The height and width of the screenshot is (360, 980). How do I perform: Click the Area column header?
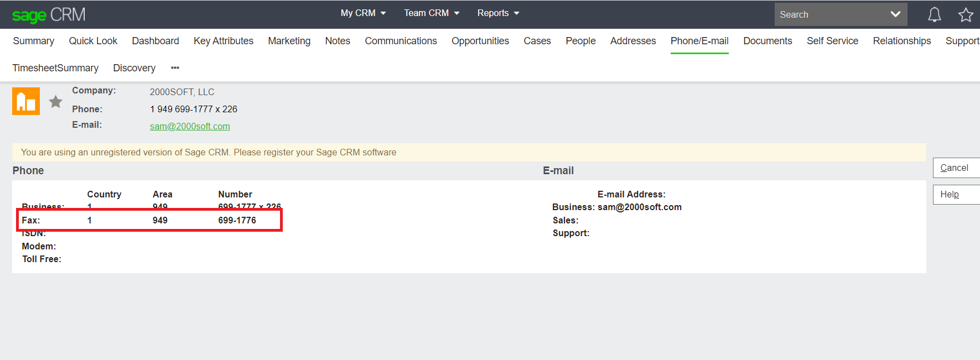tap(163, 194)
